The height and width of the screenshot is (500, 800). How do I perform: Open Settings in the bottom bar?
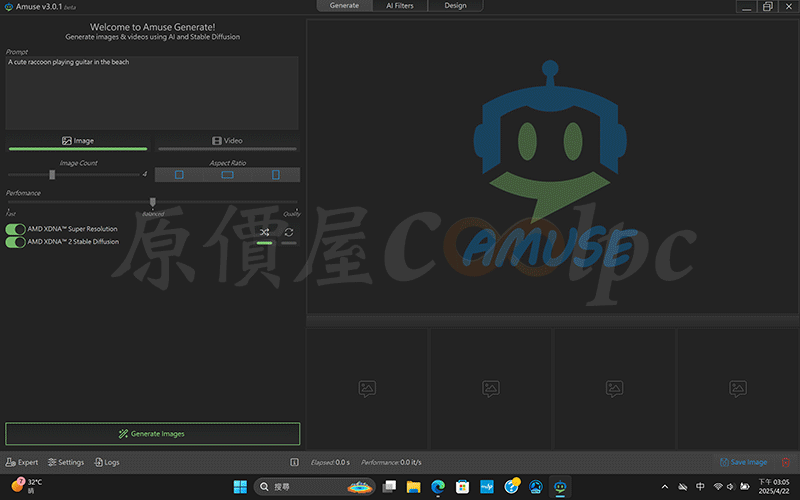[x=66, y=462]
